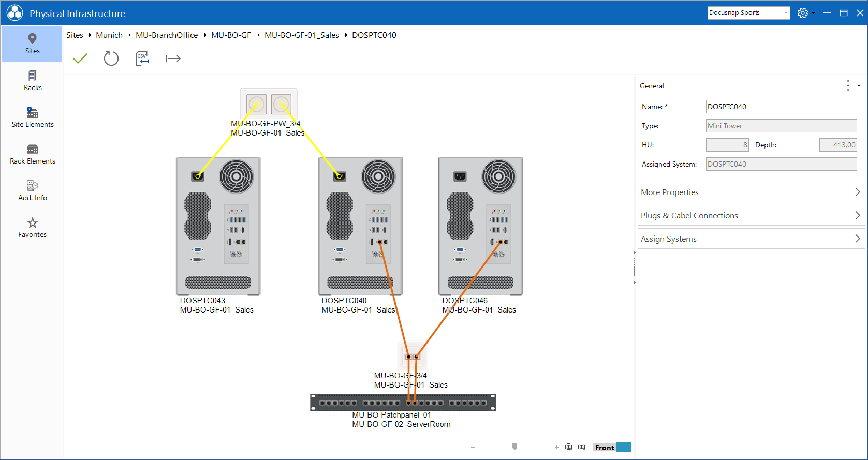Viewport: 868px width, 460px height.
Task: Click the 'General' panel heading
Action: coord(652,86)
